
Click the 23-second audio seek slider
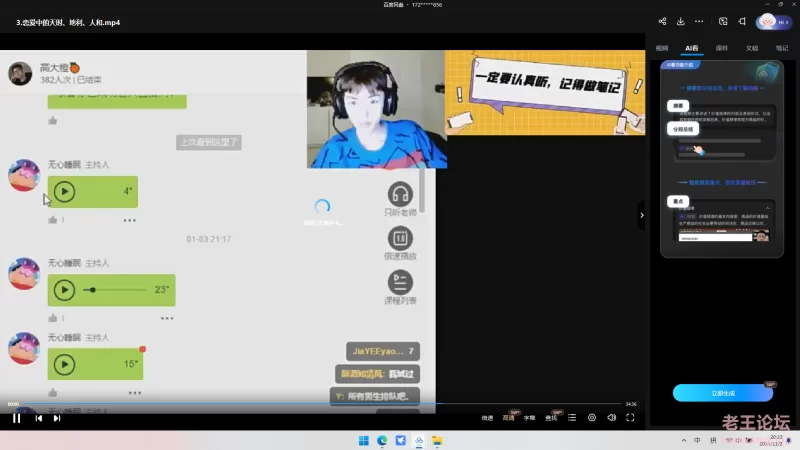pyautogui.click(x=114, y=290)
